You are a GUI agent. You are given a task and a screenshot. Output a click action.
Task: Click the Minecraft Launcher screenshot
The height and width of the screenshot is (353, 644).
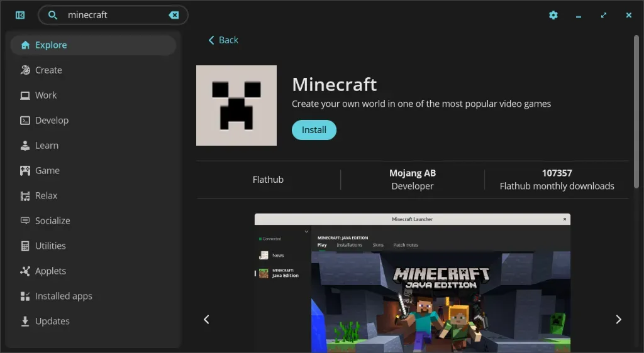pyautogui.click(x=413, y=283)
